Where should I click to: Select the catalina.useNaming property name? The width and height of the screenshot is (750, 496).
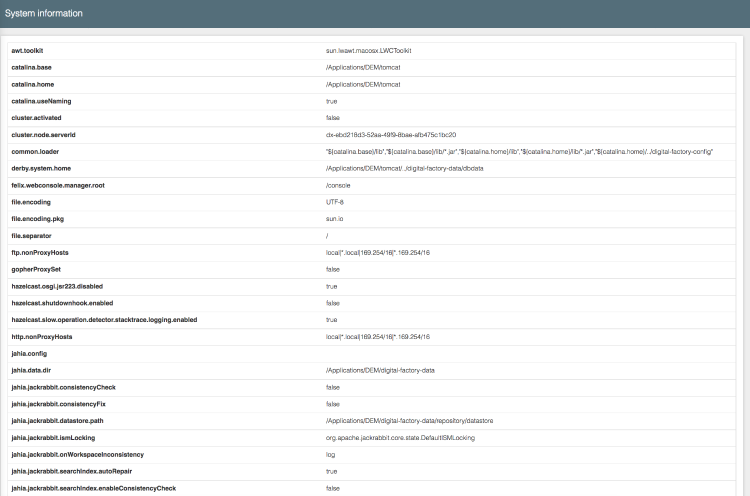[41, 101]
